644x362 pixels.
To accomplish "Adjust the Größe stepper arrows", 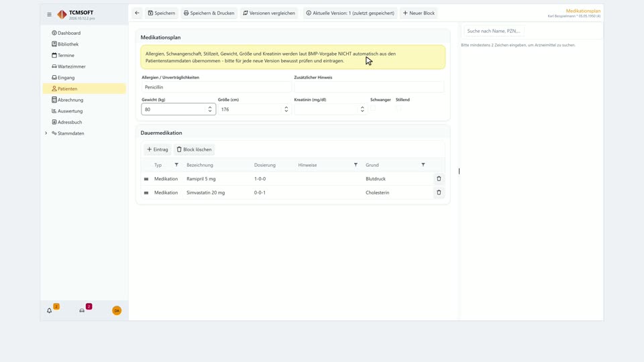I will point(286,109).
